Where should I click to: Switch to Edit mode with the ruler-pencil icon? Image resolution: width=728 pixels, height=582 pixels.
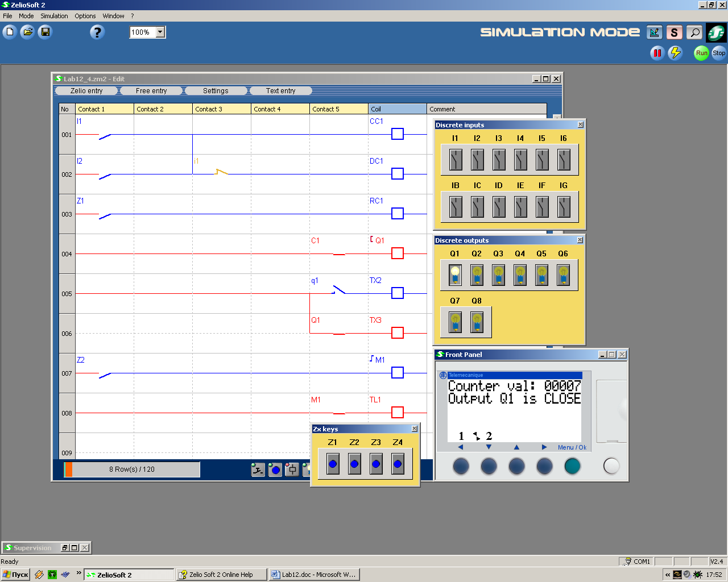[x=655, y=32]
